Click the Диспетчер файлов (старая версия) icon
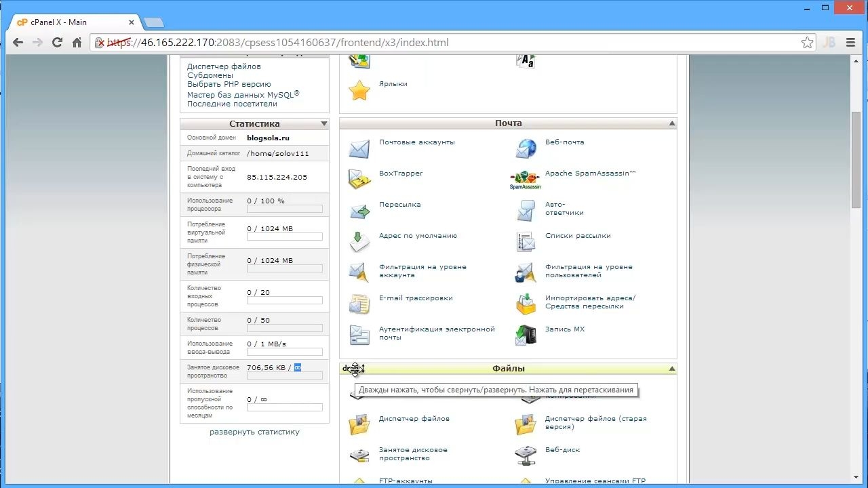Viewport: 868px width, 488px height. click(x=526, y=424)
